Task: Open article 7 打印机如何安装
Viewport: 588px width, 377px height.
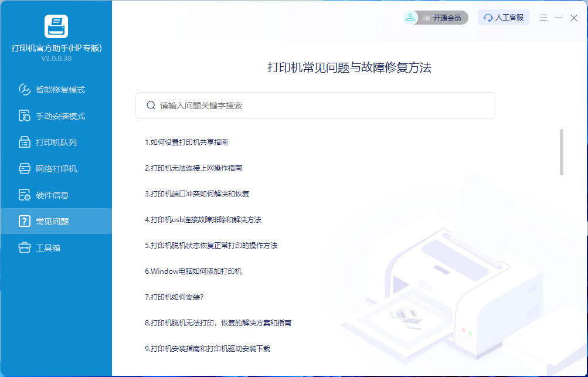Action: (x=174, y=297)
